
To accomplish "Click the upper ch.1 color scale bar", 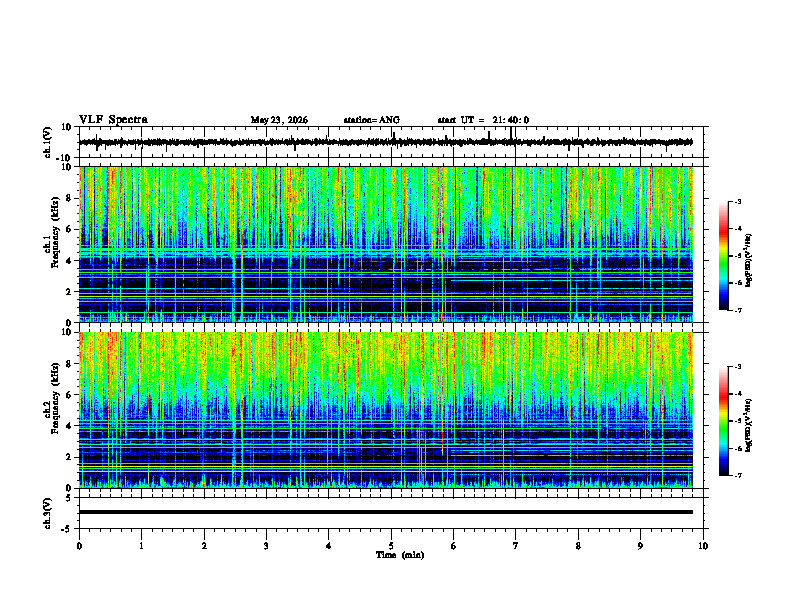I will pyautogui.click(x=723, y=256).
